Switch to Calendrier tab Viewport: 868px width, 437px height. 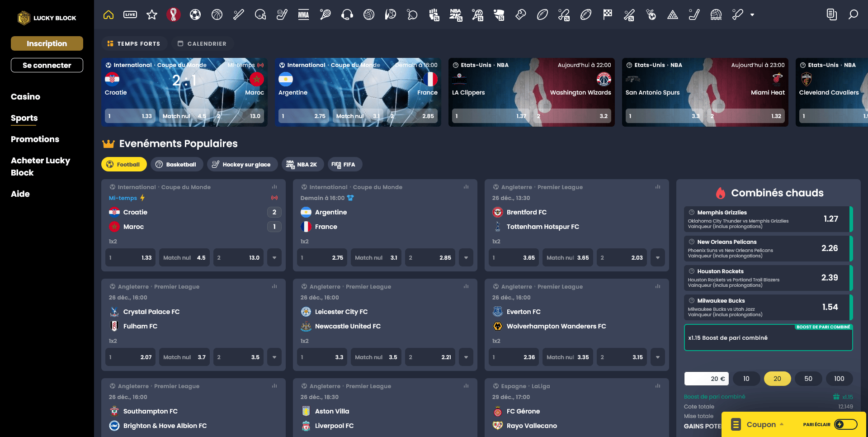[202, 43]
